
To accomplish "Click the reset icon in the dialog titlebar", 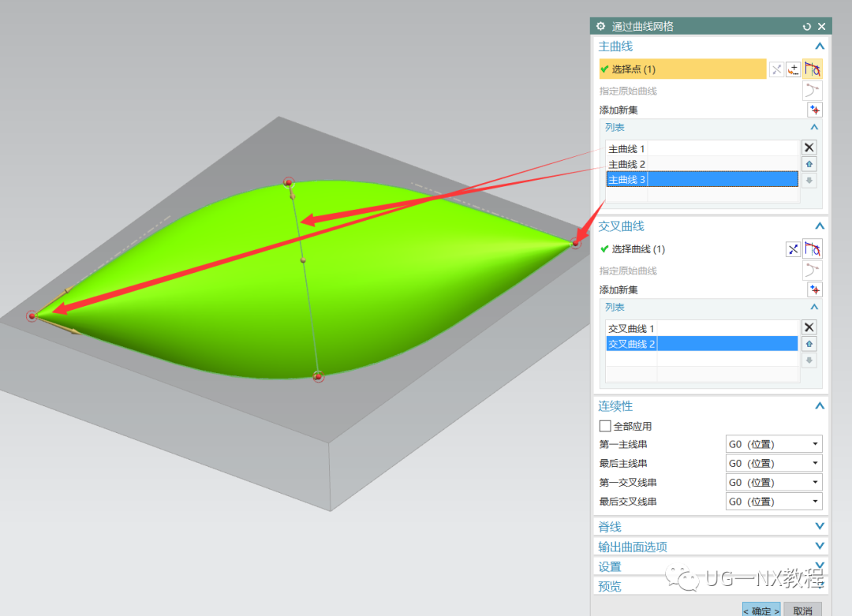I will tap(805, 26).
